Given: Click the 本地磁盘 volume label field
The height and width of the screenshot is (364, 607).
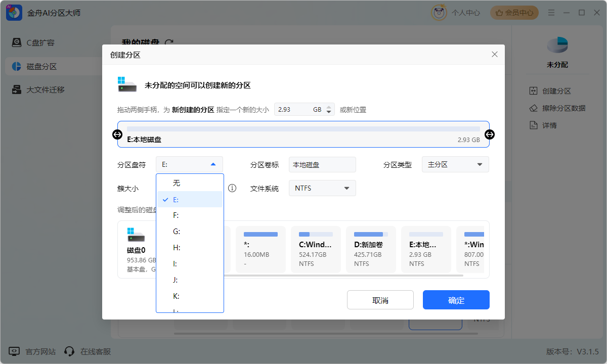Looking at the screenshot, I should point(322,164).
